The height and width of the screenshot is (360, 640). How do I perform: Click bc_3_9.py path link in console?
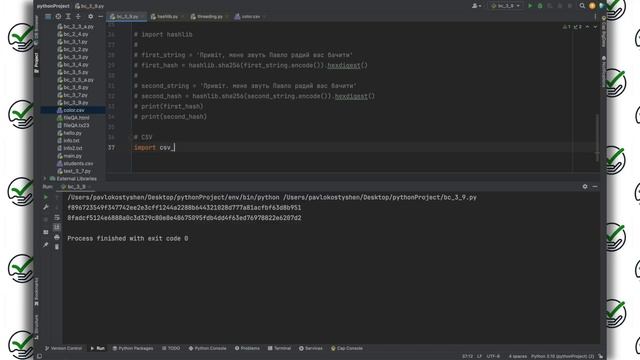380,197
